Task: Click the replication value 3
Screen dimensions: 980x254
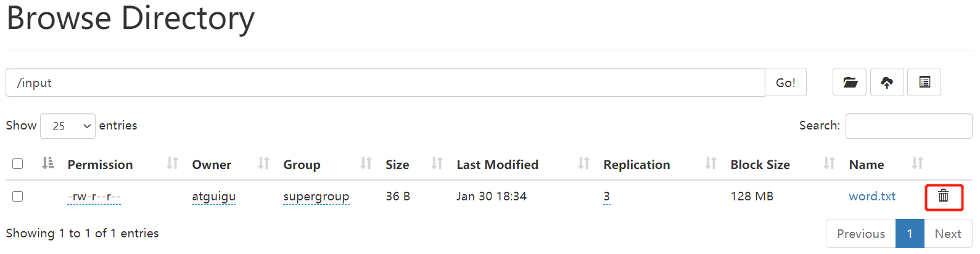Action: click(x=607, y=197)
